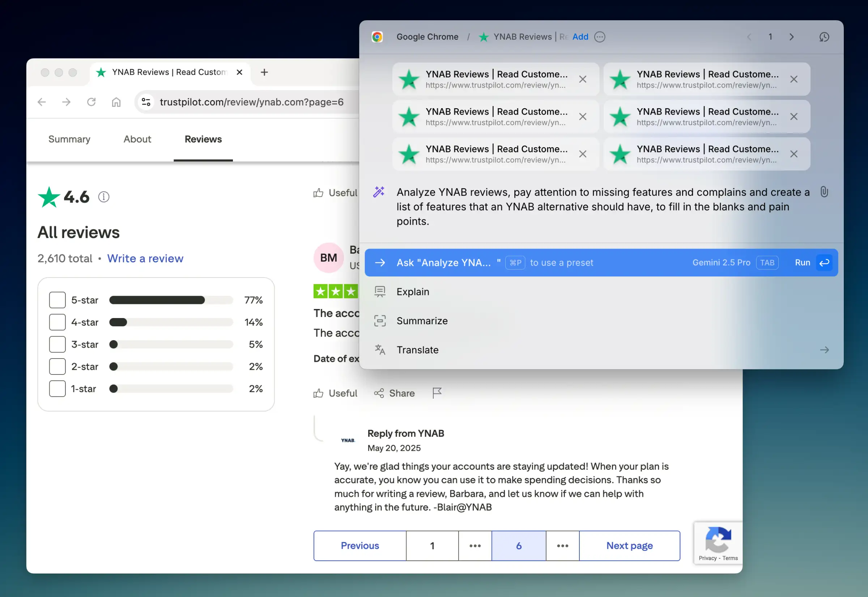The width and height of the screenshot is (868, 597).
Task: Jump to page 1
Action: tap(432, 546)
